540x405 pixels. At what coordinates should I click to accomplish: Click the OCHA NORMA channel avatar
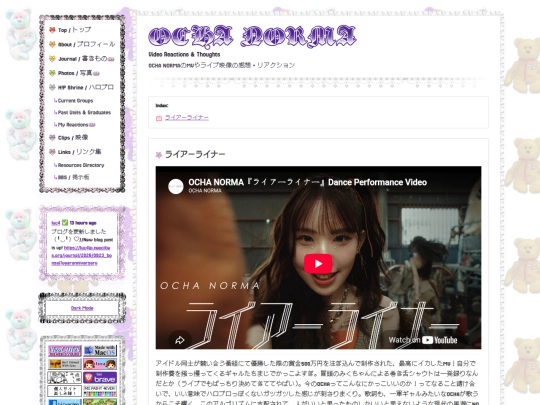[176, 186]
